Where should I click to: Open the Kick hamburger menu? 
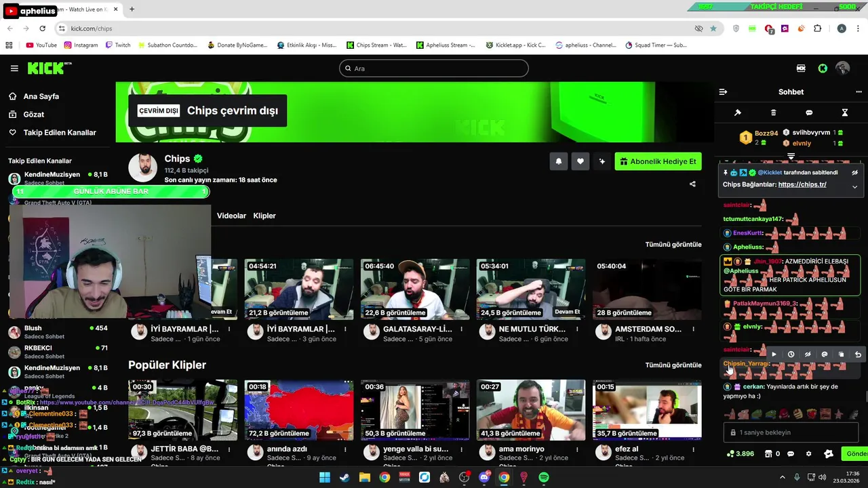[14, 68]
